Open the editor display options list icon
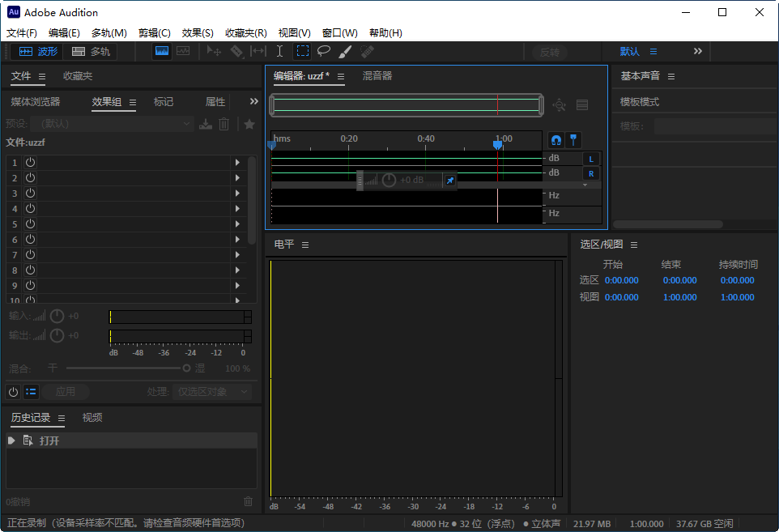The image size is (779, 532). pyautogui.click(x=582, y=104)
